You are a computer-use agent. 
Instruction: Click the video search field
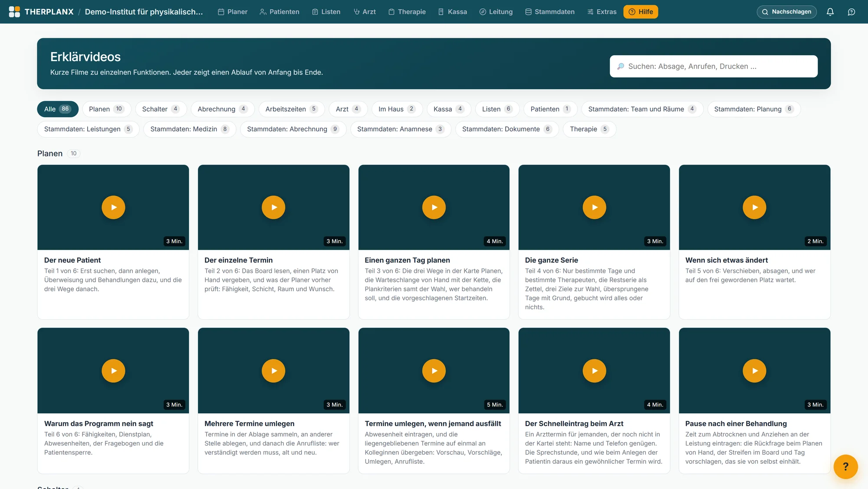[x=713, y=66]
